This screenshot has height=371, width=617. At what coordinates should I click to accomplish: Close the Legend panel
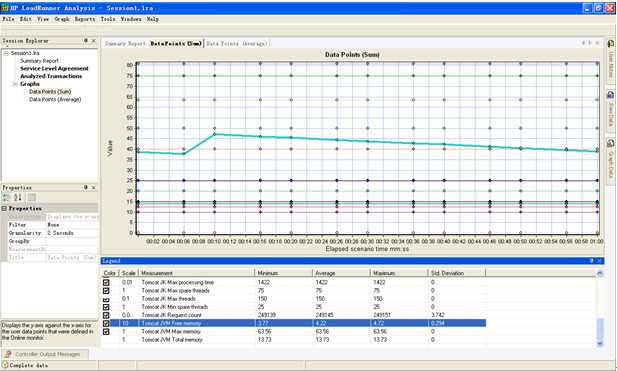(x=599, y=260)
